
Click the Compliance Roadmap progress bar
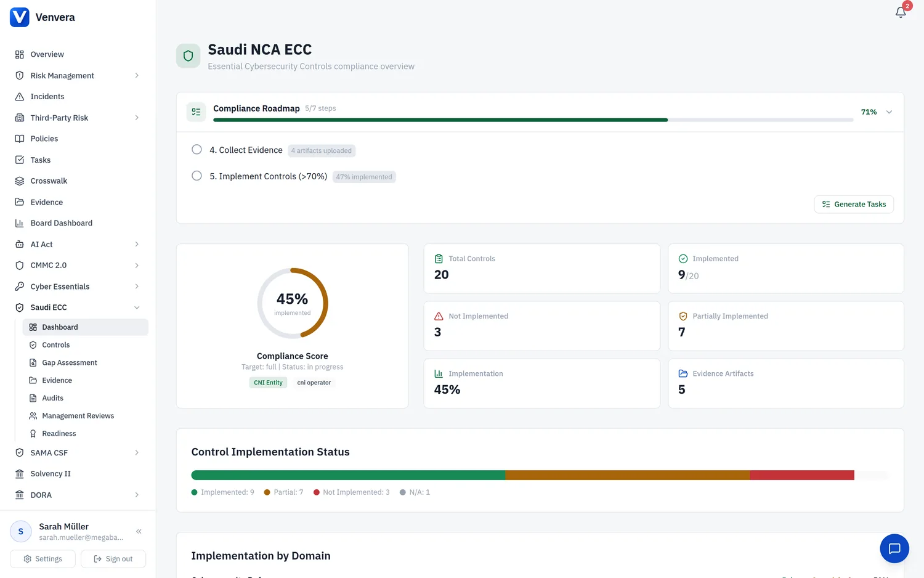point(533,120)
